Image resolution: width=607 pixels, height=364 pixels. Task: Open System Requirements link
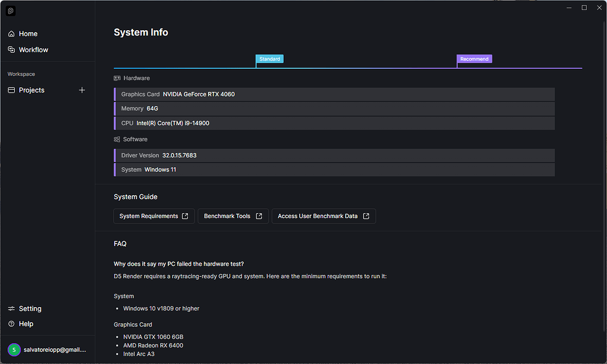click(x=154, y=216)
